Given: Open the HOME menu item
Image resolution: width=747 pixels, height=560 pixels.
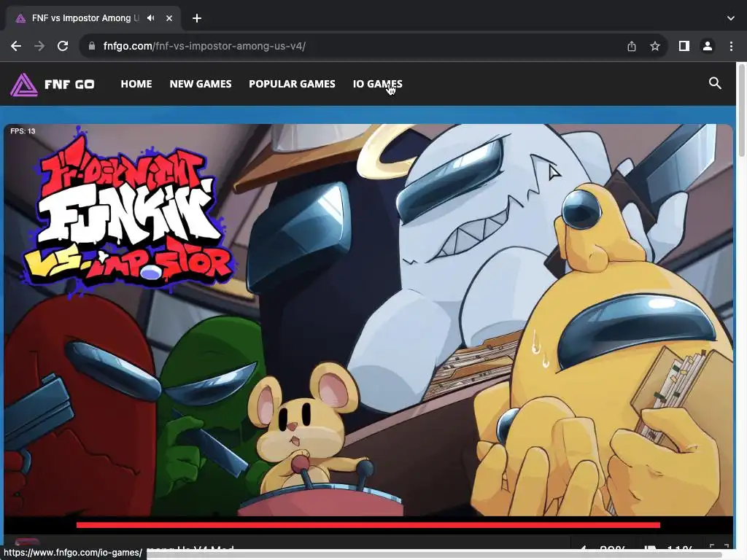Looking at the screenshot, I should 136,84.
